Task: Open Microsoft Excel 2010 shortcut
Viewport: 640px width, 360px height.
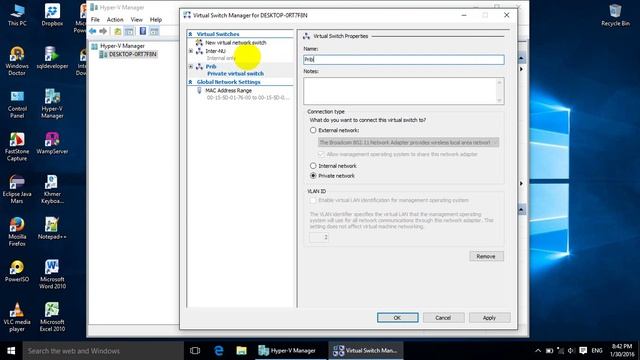Action: (x=52, y=317)
